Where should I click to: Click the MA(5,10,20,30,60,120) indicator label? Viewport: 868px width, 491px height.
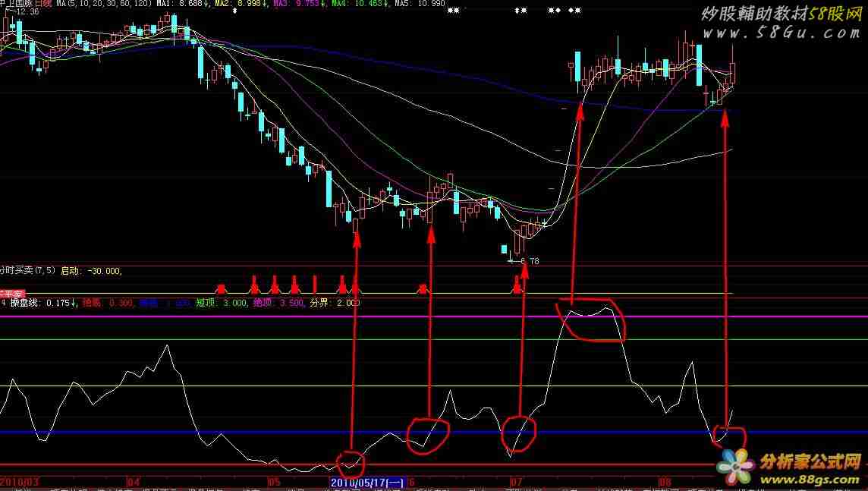tap(104, 4)
